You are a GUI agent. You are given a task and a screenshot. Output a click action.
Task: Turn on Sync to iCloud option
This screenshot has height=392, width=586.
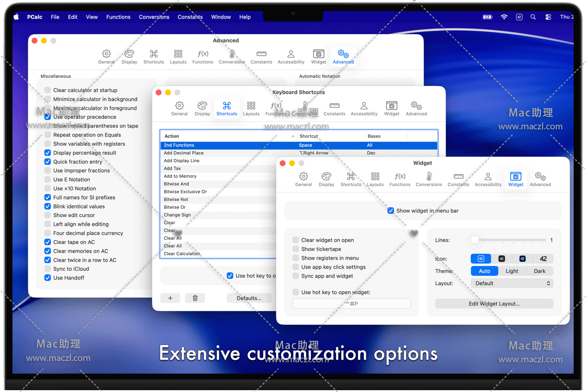click(48, 269)
